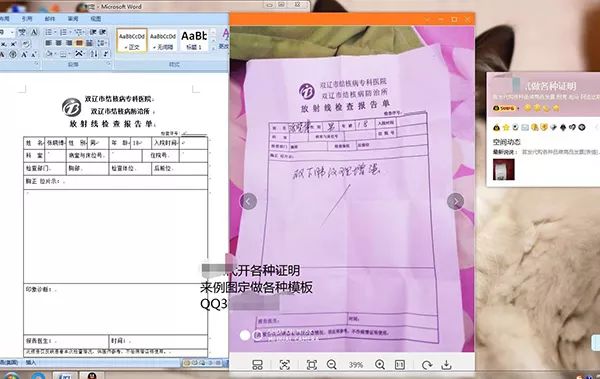Show next image in the viewer
Image resolution: width=600 pixels, height=379 pixels.
[x=455, y=201]
